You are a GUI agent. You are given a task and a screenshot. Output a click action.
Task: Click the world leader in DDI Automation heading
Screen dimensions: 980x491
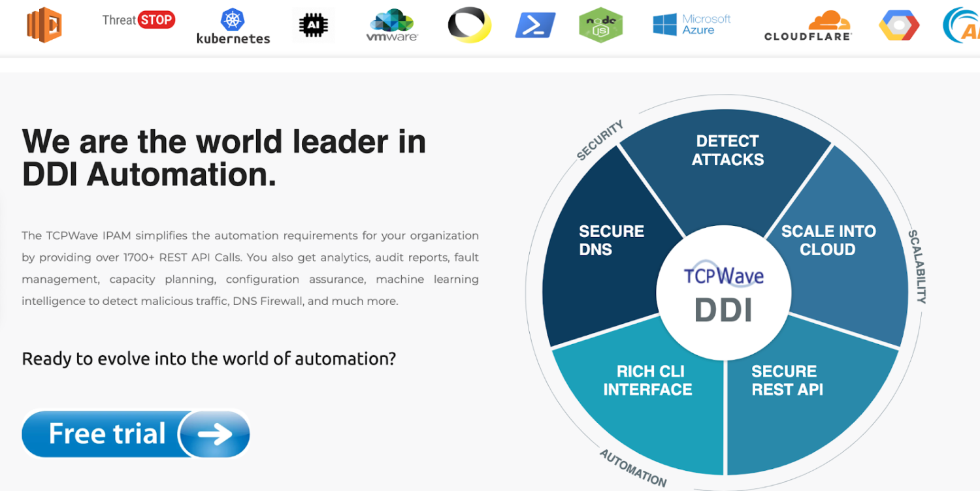(x=224, y=158)
